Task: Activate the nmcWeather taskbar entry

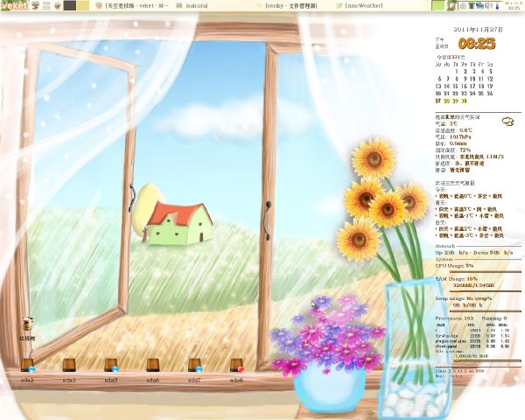Action: [x=360, y=6]
